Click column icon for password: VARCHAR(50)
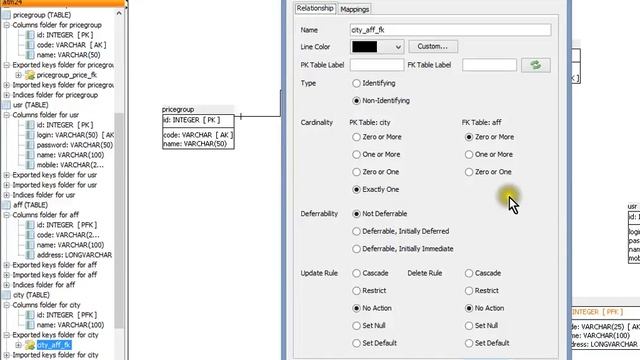The image size is (640, 360). click(30, 145)
